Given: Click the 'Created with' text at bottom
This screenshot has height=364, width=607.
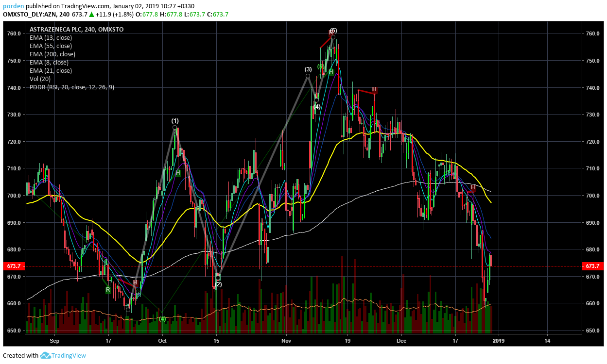Looking at the screenshot, I should (x=20, y=355).
